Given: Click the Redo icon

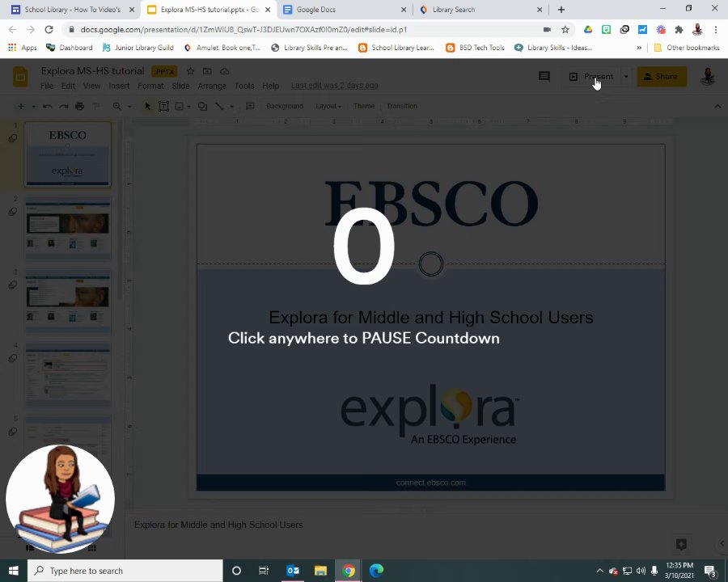Looking at the screenshot, I should [64, 106].
